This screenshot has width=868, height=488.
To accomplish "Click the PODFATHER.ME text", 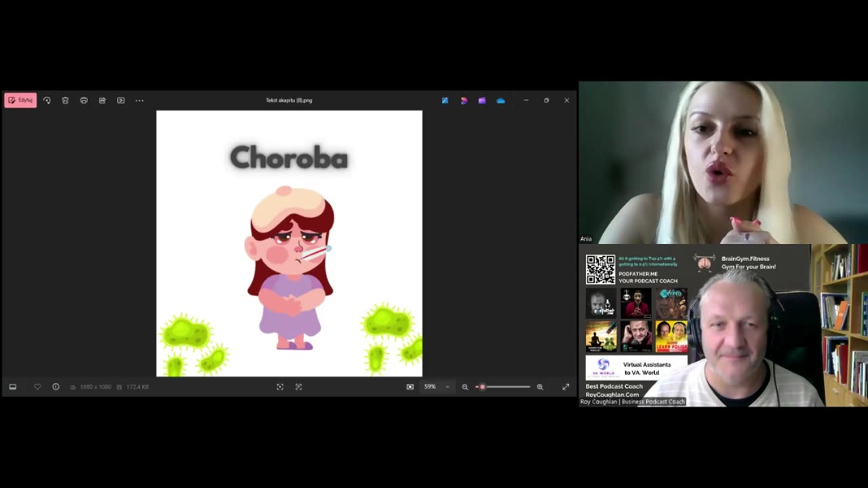I will coord(638,274).
